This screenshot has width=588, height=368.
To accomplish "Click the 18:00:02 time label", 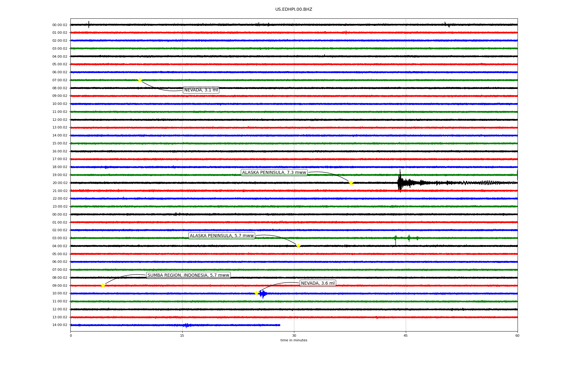I will tap(60, 167).
